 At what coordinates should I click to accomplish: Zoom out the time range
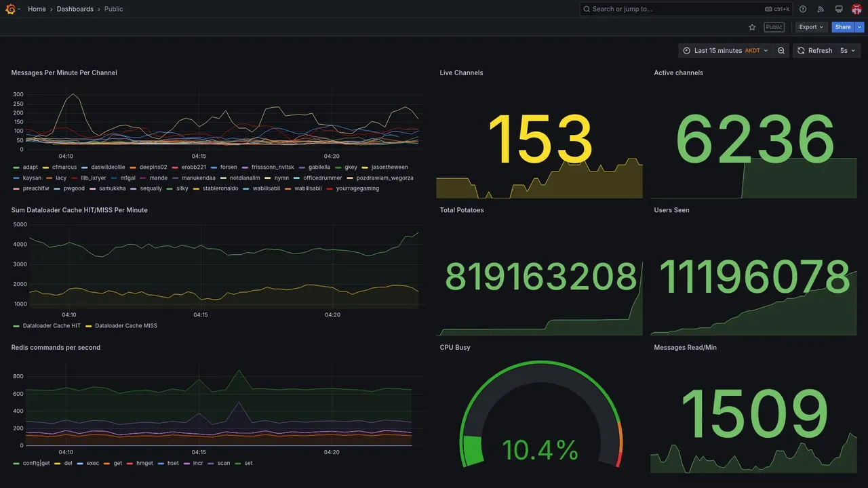[x=781, y=51]
